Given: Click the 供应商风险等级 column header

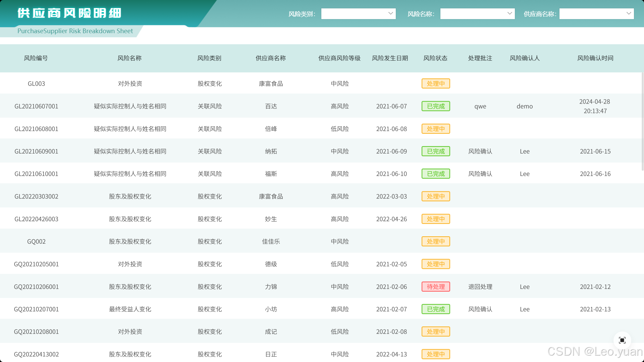Looking at the screenshot, I should 339,58.
